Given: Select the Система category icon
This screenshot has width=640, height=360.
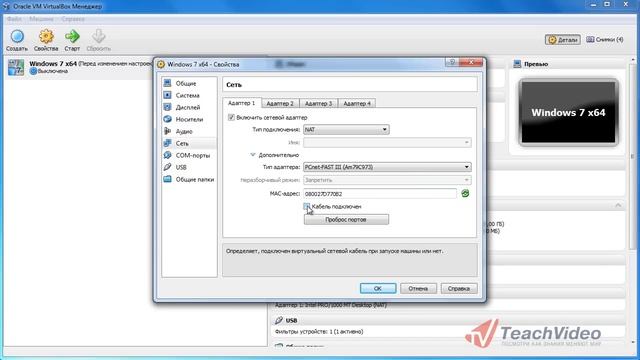Looking at the screenshot, I should tap(167, 95).
